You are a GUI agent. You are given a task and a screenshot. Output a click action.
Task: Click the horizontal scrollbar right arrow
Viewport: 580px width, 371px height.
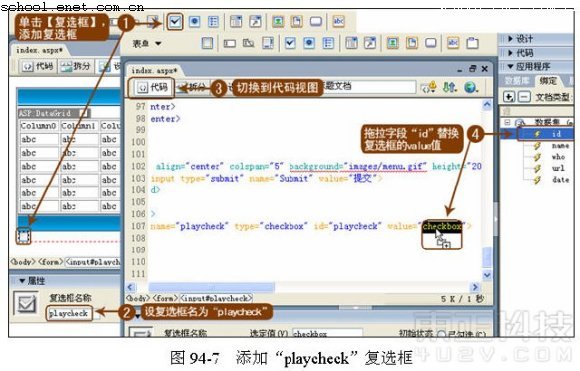point(475,287)
